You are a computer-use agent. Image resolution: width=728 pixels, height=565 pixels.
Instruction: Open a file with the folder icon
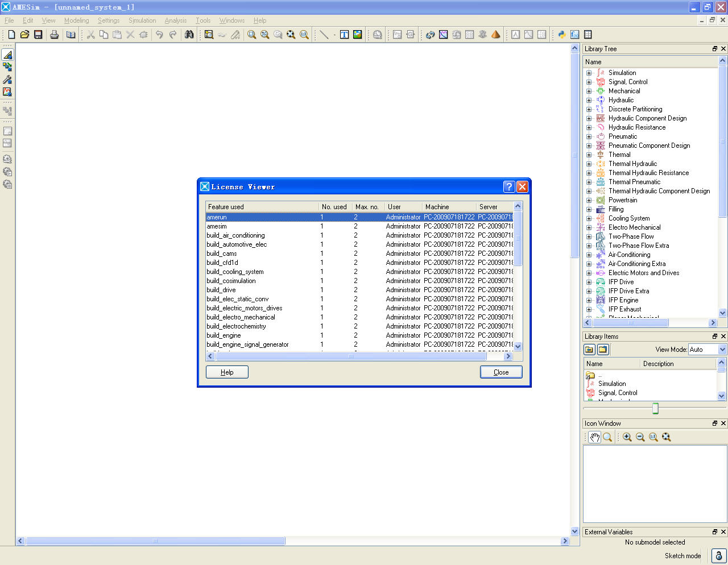tap(24, 35)
